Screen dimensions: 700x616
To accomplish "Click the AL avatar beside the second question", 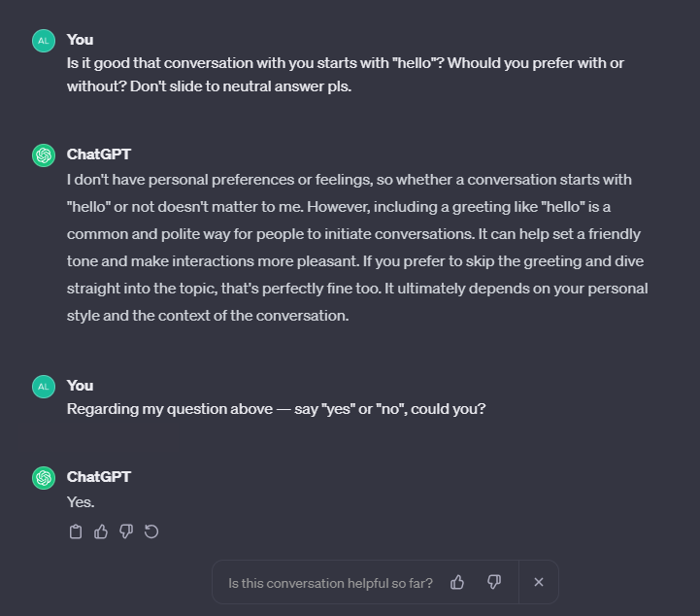I will click(x=43, y=386).
